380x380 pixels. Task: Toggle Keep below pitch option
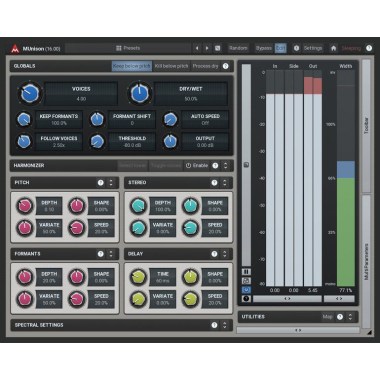(132, 66)
